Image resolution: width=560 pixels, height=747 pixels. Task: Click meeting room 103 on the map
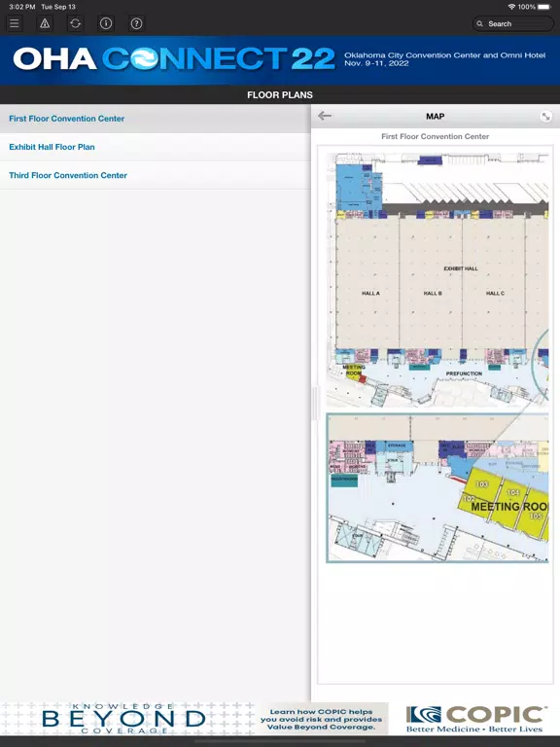point(482,484)
